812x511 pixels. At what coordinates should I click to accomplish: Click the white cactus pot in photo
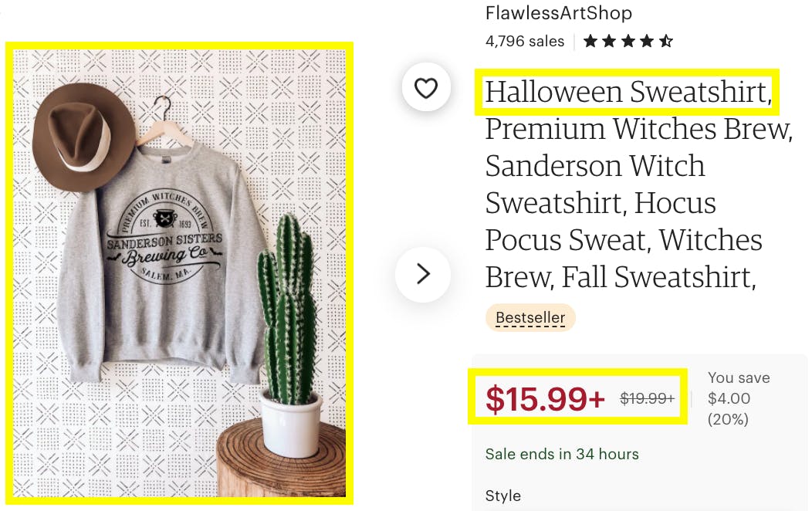point(291,423)
